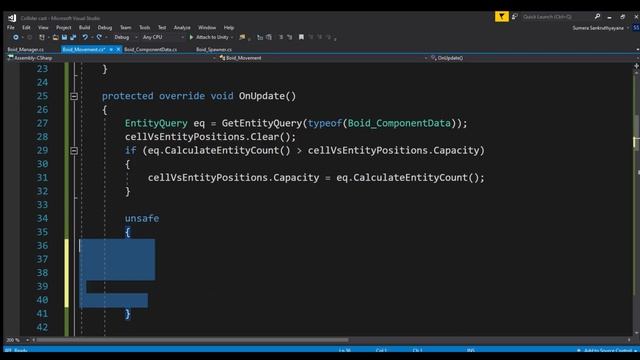Click the Quick Launch search magnifier icon
Viewport: 640px width, 360px height.
tap(597, 16)
